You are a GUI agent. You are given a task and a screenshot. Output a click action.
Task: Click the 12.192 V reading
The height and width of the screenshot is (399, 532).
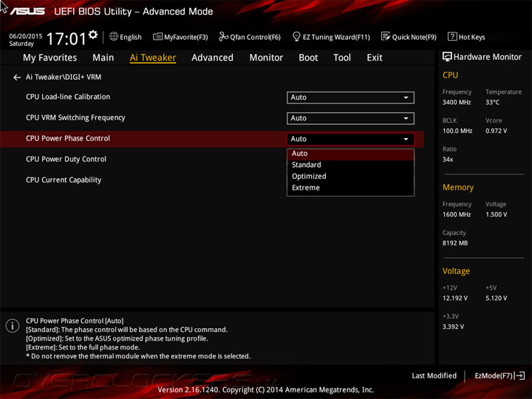pos(455,299)
